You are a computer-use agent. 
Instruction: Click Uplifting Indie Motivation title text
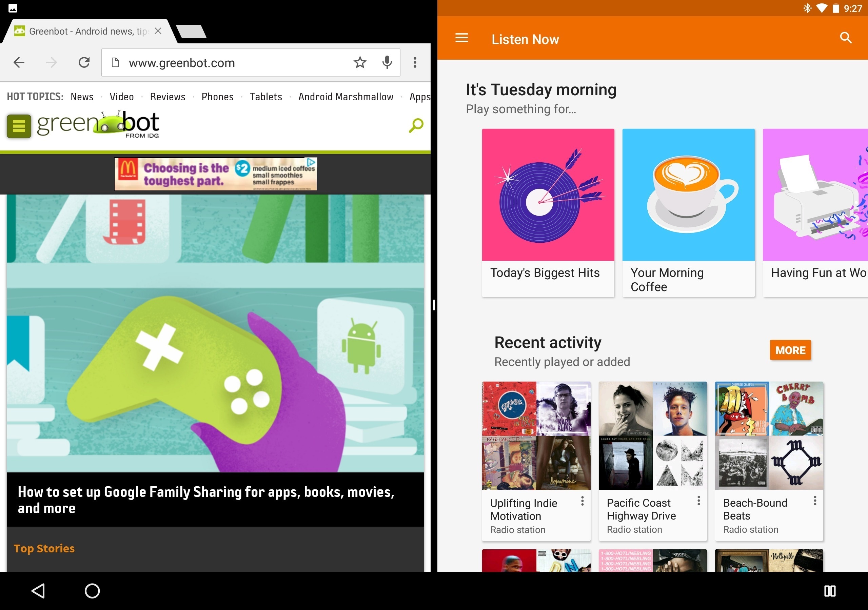pos(524,509)
